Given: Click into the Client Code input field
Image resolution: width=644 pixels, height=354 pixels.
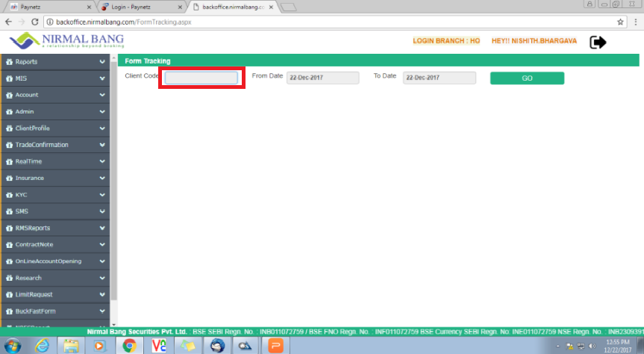Looking at the screenshot, I should 201,78.
